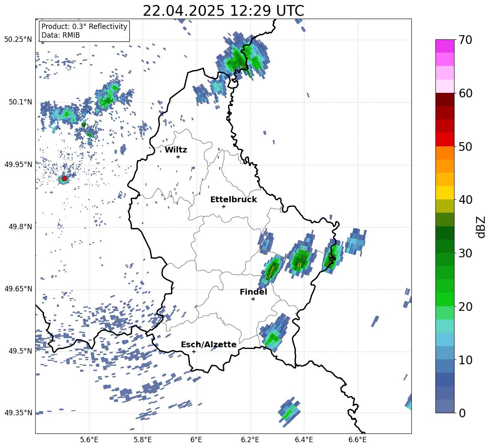491x448 pixels.
Task: Click the 6.2°E longitude label
Action: [250, 440]
